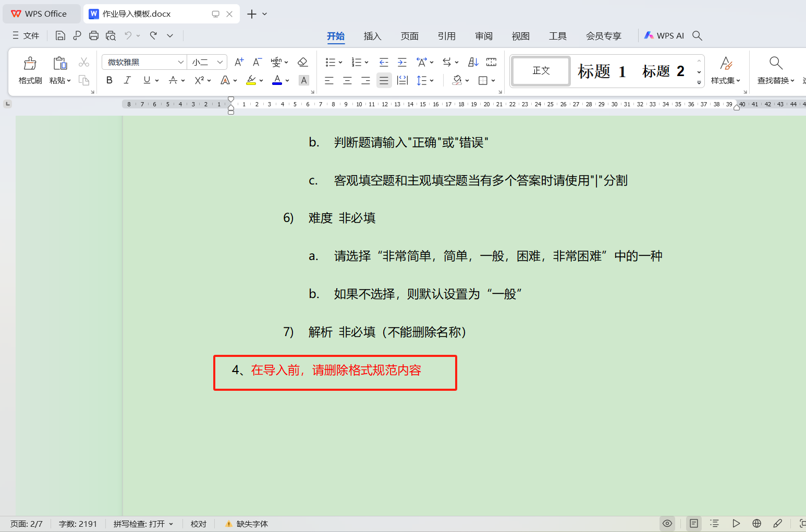Select the 标题 1 heading style
806x532 pixels.
coord(601,71)
